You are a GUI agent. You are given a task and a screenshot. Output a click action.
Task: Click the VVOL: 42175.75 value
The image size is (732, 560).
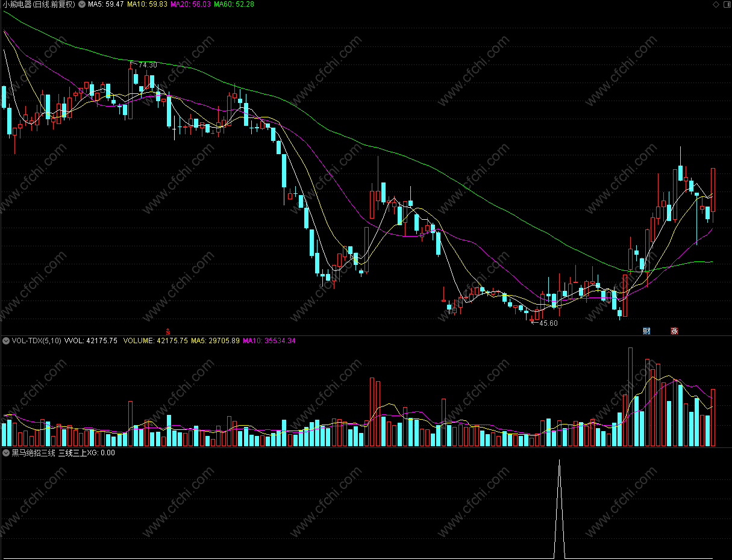91,341
